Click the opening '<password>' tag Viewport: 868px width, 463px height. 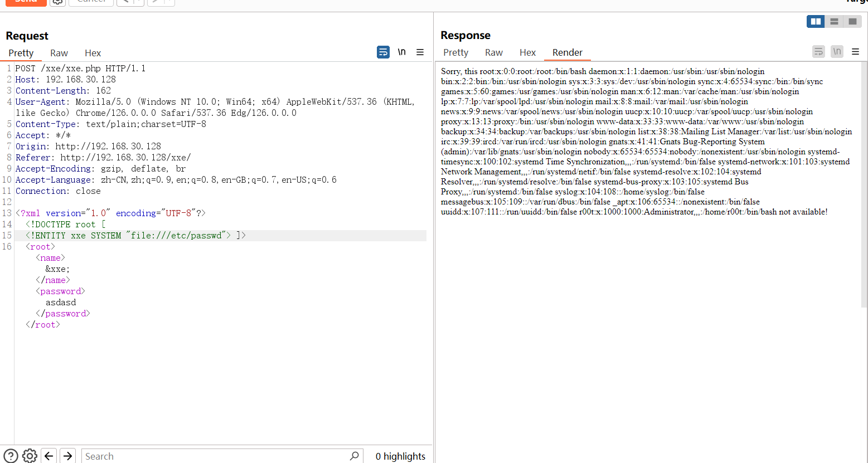[x=60, y=291]
